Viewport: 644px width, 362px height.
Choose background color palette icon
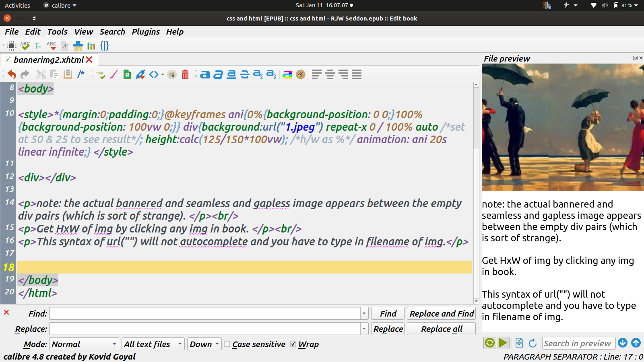[301, 74]
